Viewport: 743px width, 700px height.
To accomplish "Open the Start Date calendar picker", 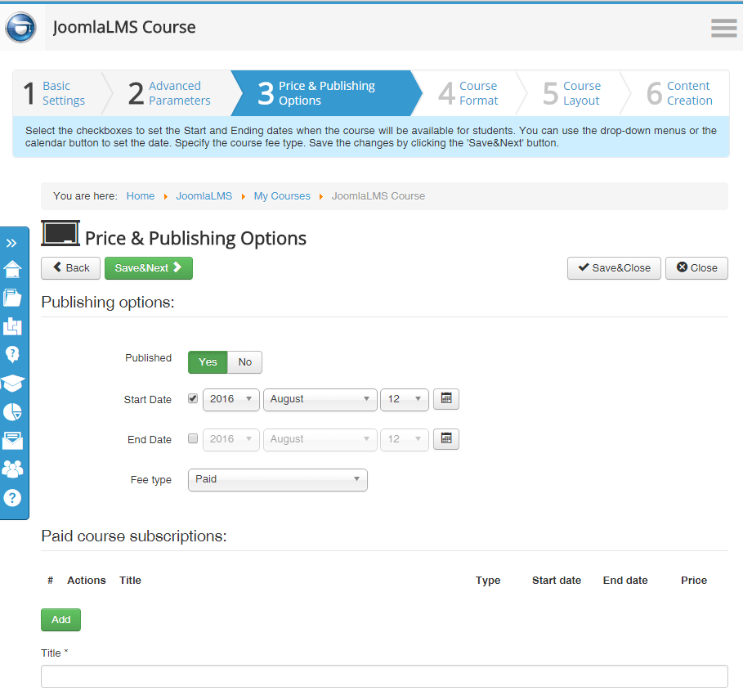I will point(446,398).
